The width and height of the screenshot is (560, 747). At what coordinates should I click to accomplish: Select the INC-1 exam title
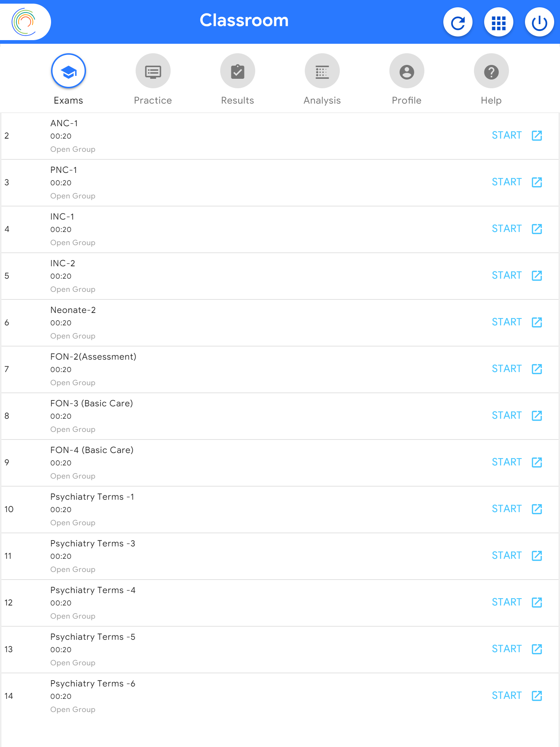(x=62, y=217)
